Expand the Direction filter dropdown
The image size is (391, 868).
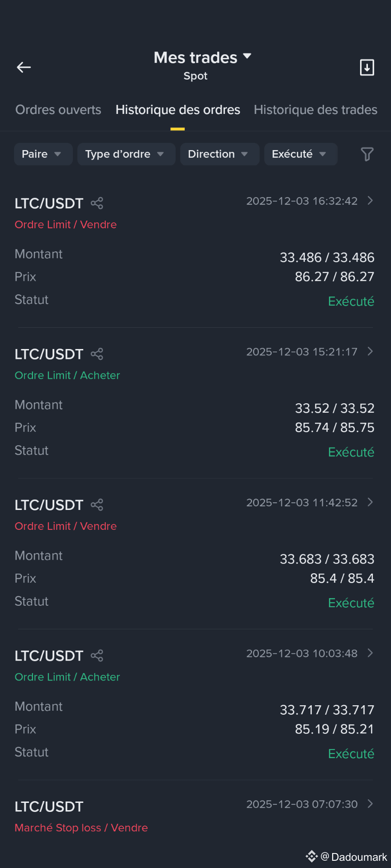tap(219, 154)
